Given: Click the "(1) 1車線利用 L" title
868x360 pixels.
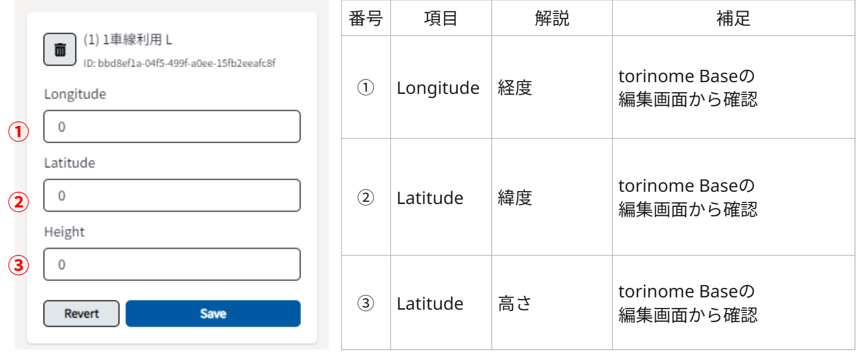Looking at the screenshot, I should (x=127, y=40).
